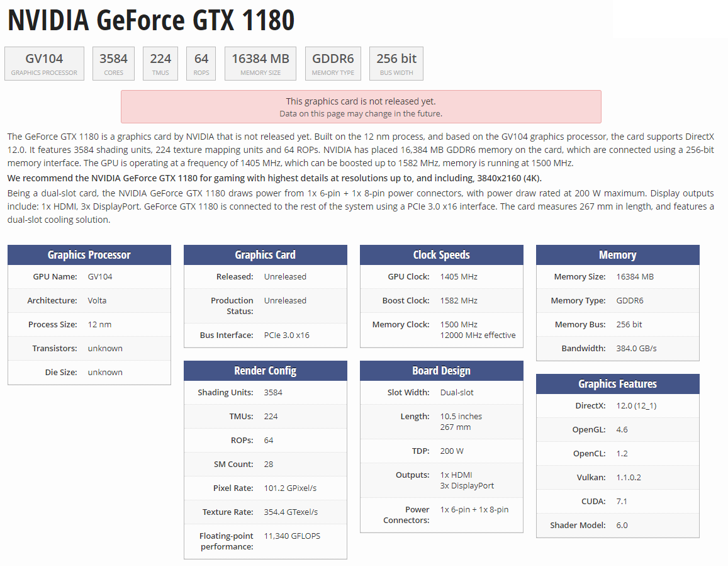Select the 3584 cores summary box
The height and width of the screenshot is (569, 728).
tap(113, 64)
